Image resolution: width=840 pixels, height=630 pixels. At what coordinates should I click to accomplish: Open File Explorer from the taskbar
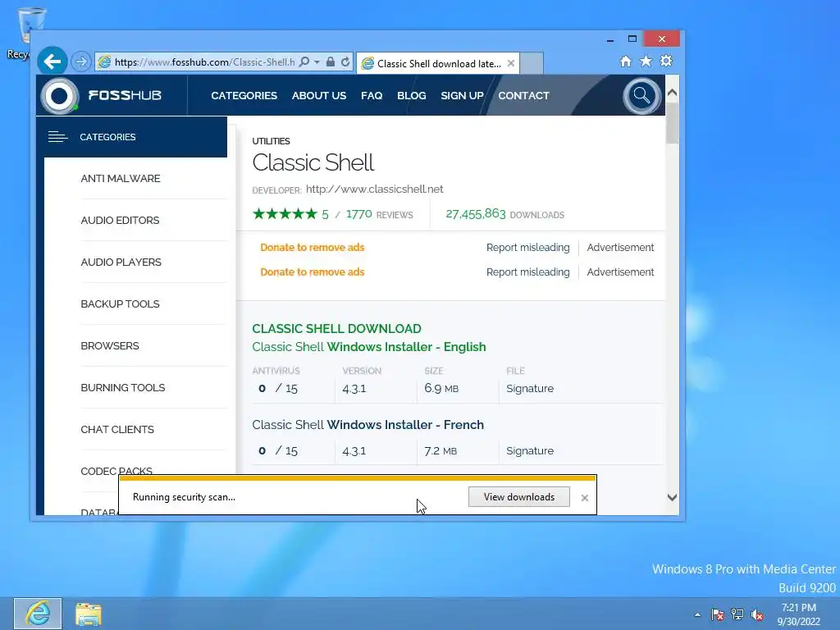(x=88, y=614)
